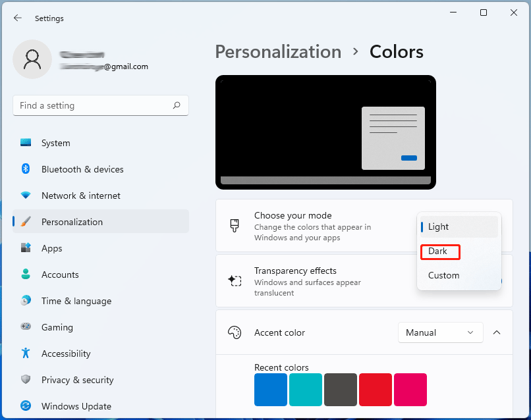This screenshot has width=531, height=420.
Task: Open Privacy & security settings
Action: coord(76,380)
